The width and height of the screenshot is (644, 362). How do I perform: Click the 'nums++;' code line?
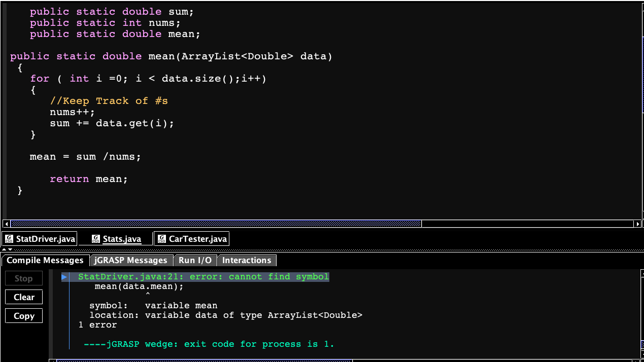coord(73,112)
